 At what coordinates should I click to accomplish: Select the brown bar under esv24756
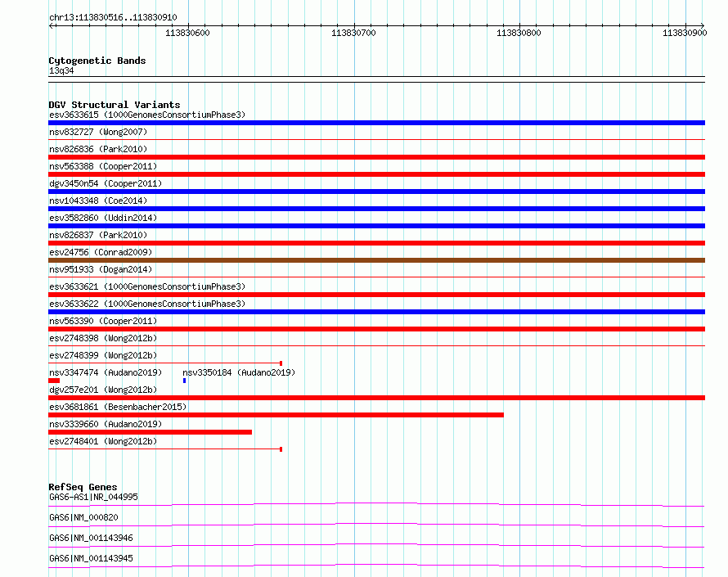(376, 260)
